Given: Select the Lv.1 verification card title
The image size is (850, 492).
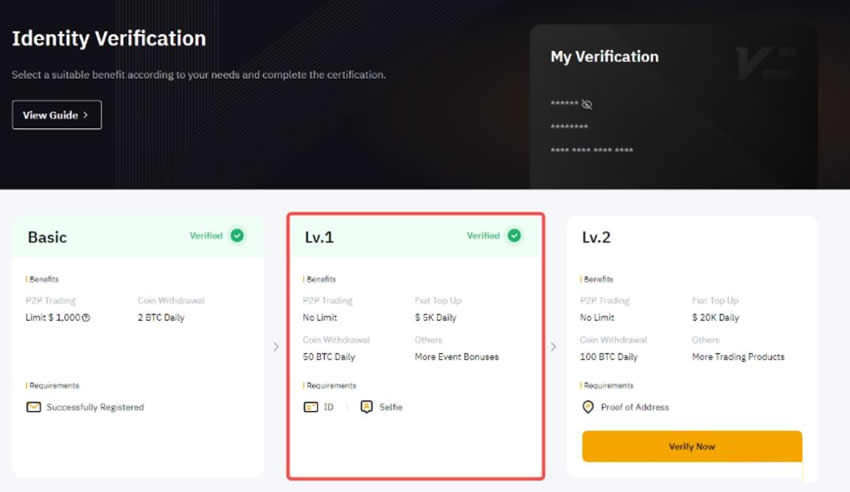Looking at the screenshot, I should [321, 237].
